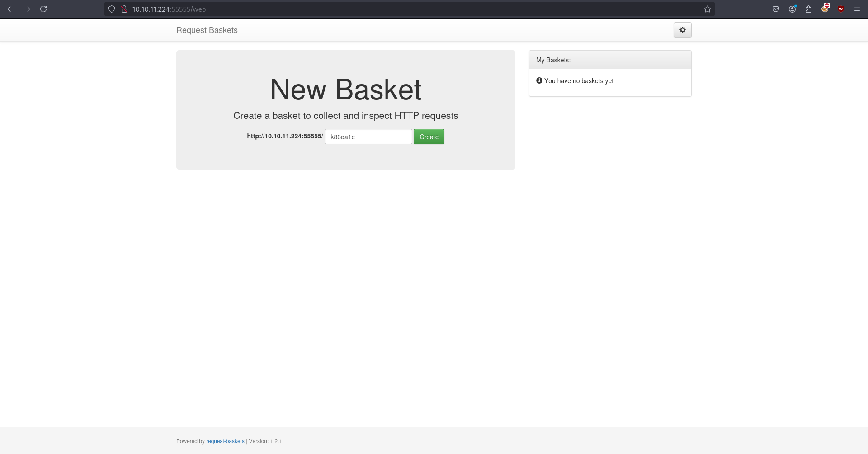Click the browser forward arrow
The image size is (868, 454).
pyautogui.click(x=27, y=9)
